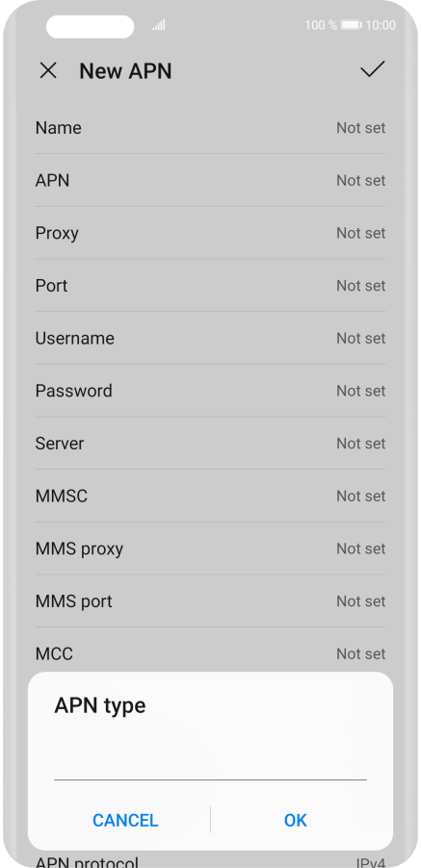Select the Port setting entry
The image size is (421, 868).
pos(210,286)
